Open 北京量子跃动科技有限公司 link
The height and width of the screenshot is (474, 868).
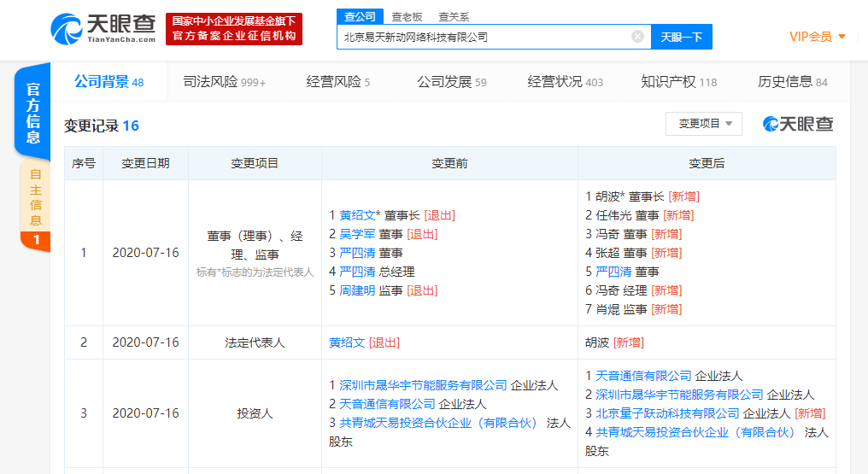[667, 413]
